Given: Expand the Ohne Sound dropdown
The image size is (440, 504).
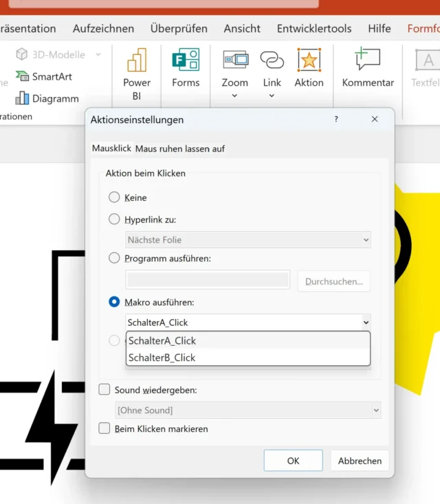Looking at the screenshot, I should click(x=375, y=410).
